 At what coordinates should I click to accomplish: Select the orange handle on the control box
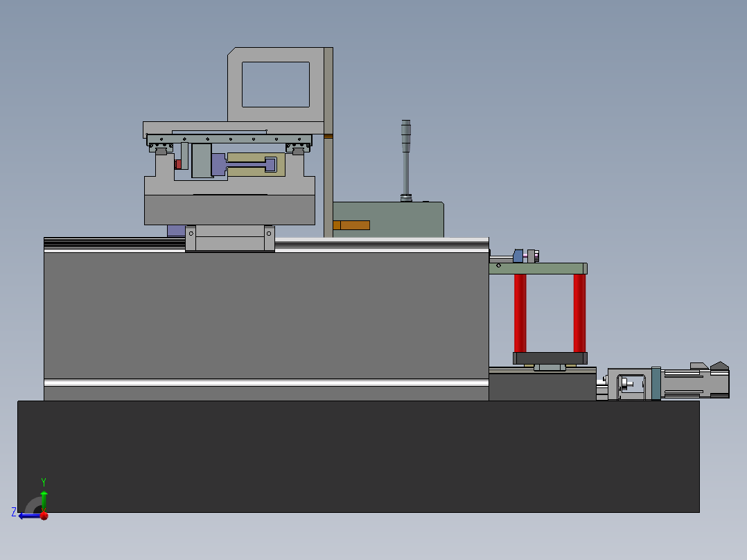[351, 225]
